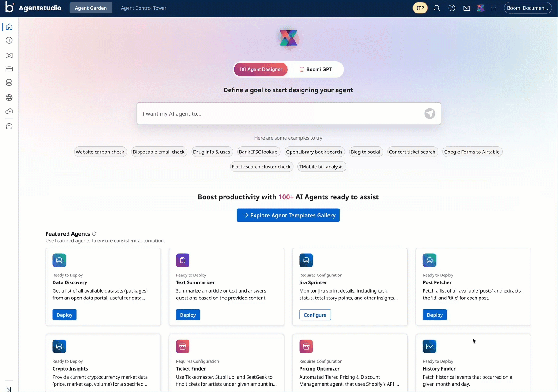Choose the OpenLibrary book search example
This screenshot has width=558, height=392.
pos(314,152)
